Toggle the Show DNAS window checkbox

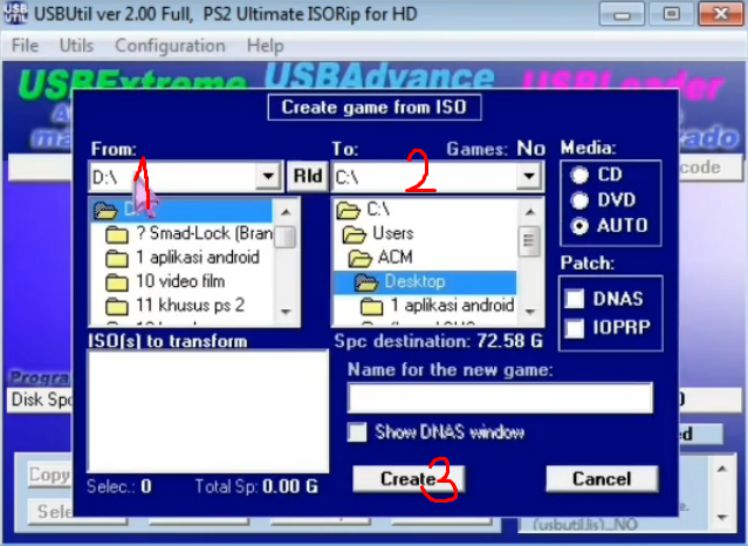[x=357, y=433]
